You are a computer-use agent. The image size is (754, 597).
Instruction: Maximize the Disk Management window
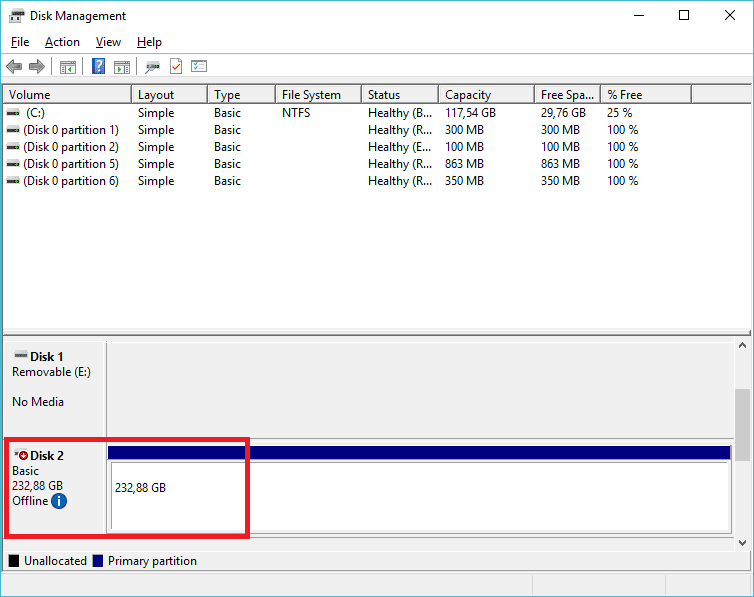tap(684, 16)
